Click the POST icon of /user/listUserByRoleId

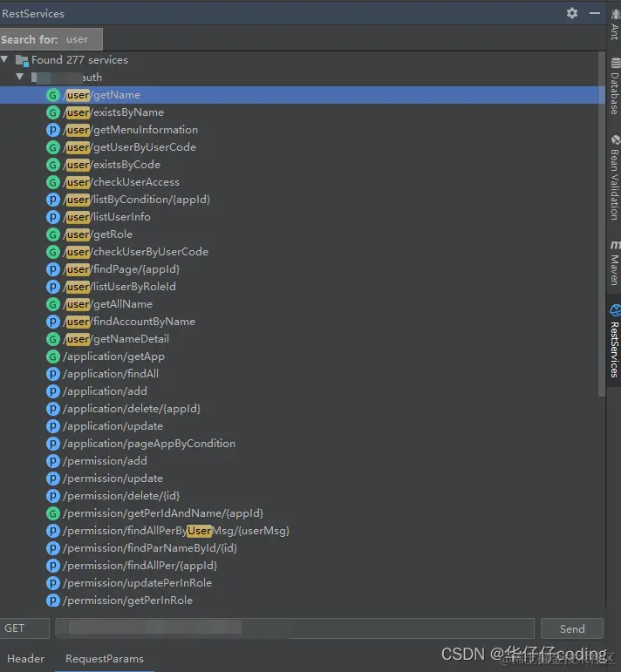[x=52, y=287]
